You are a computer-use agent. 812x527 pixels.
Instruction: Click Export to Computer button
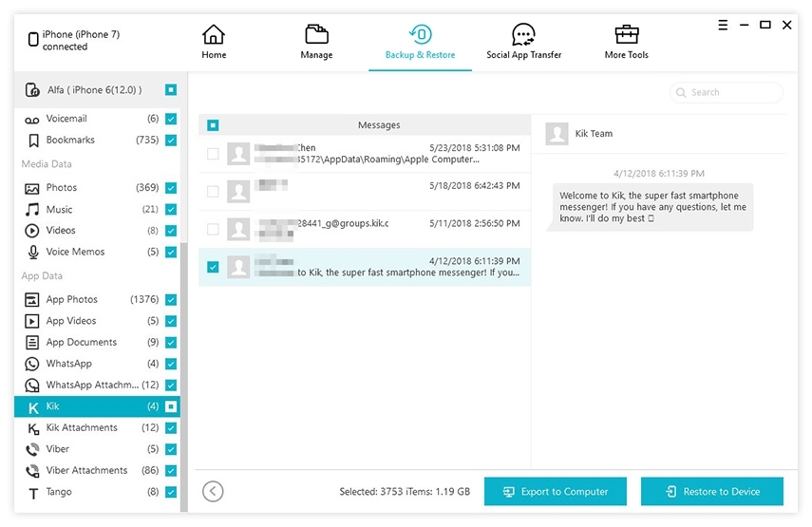click(x=556, y=491)
